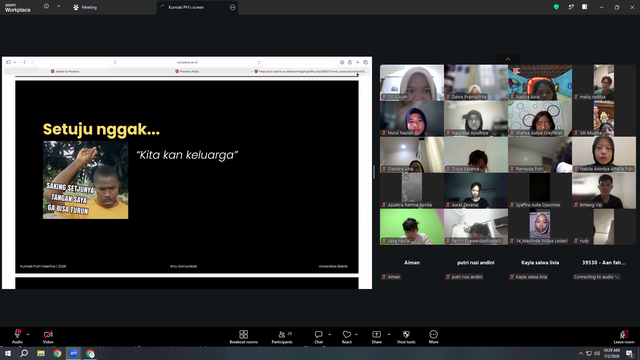
Task: Click the pop-out view icon in title bar
Action: coord(571,7)
